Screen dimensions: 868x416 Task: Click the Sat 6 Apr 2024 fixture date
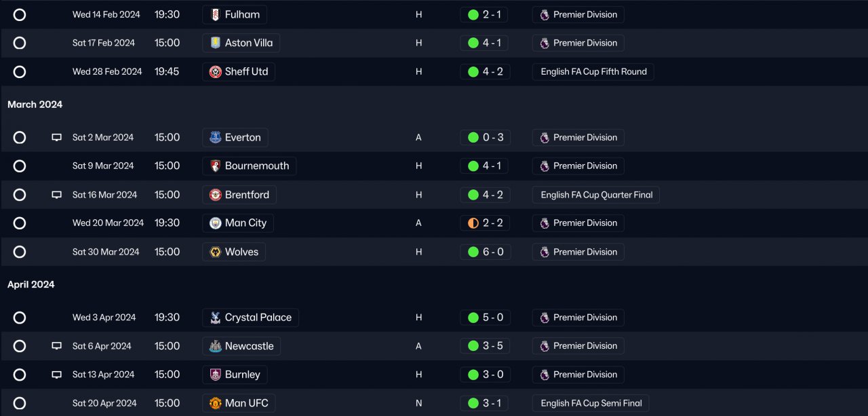[x=102, y=346]
